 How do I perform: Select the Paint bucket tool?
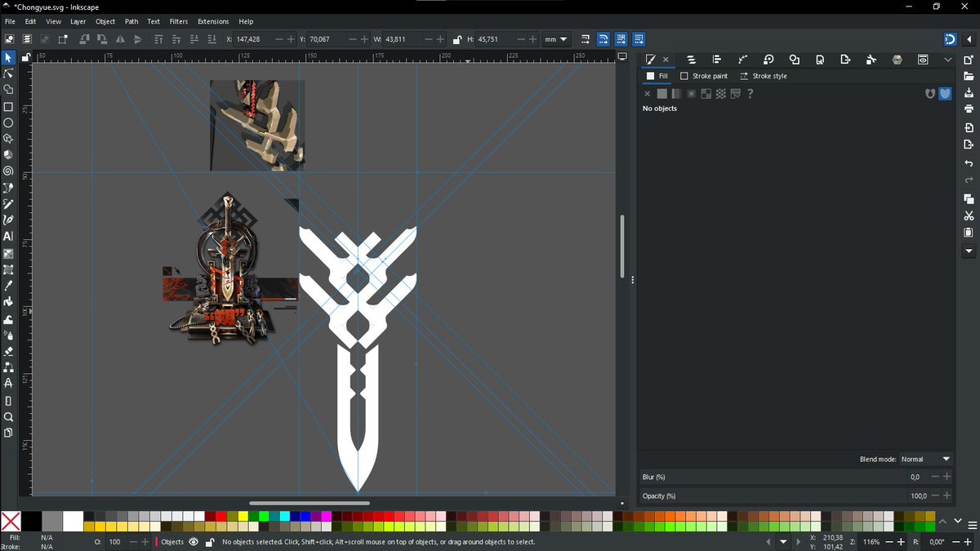[x=8, y=302]
